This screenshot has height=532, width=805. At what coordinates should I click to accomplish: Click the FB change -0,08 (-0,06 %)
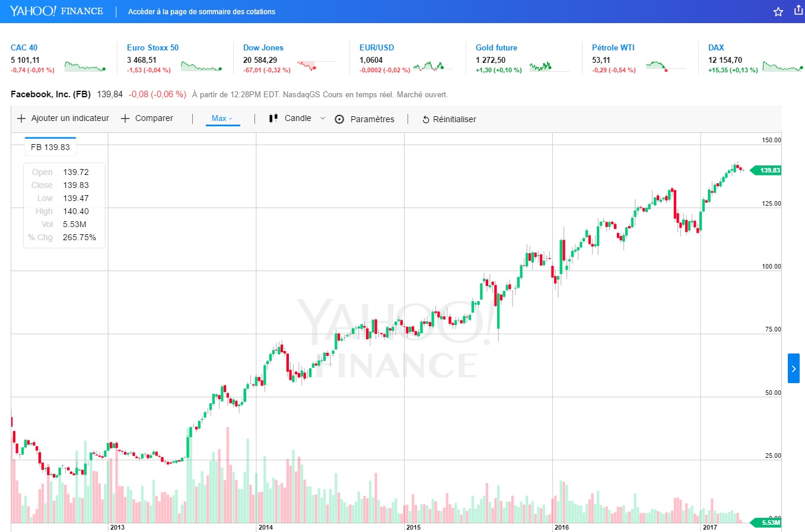coord(157,94)
